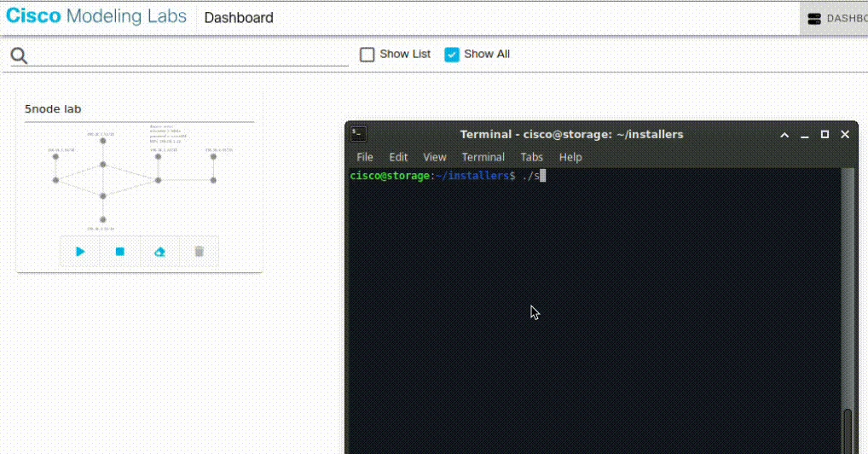Enable the Show List checkbox

click(367, 55)
